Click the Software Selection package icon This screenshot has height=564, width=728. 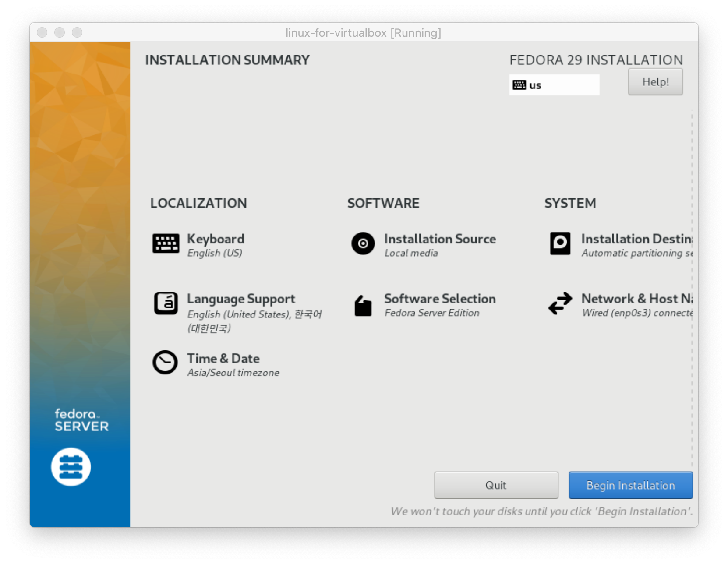(363, 306)
